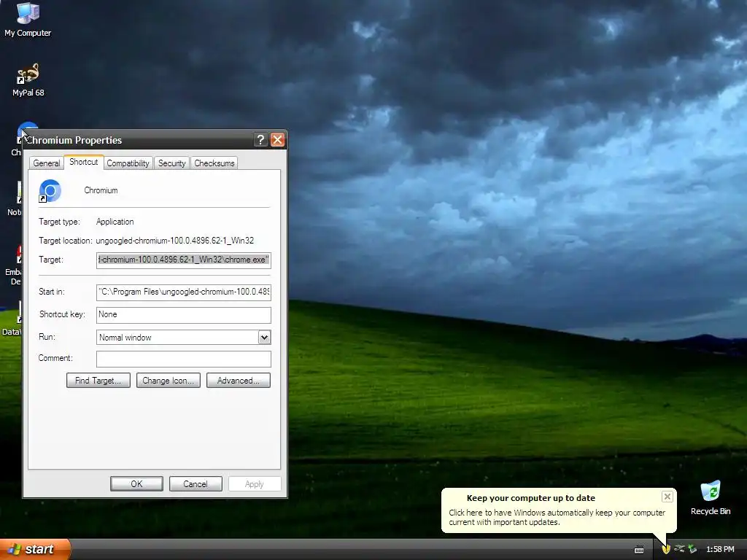Confirm with the OK button
Image resolution: width=747 pixels, height=560 pixels.
point(136,483)
